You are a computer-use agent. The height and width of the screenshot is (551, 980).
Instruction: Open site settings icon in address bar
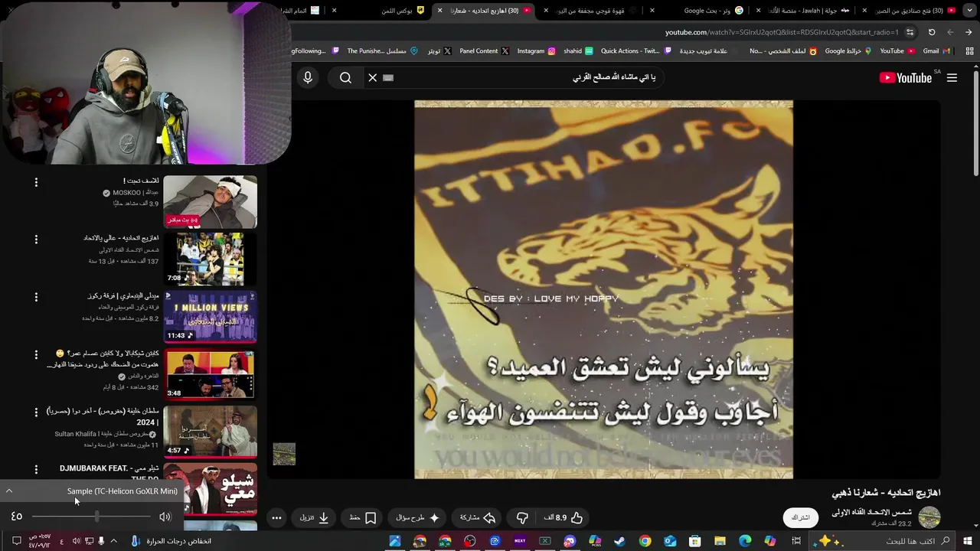(x=910, y=32)
